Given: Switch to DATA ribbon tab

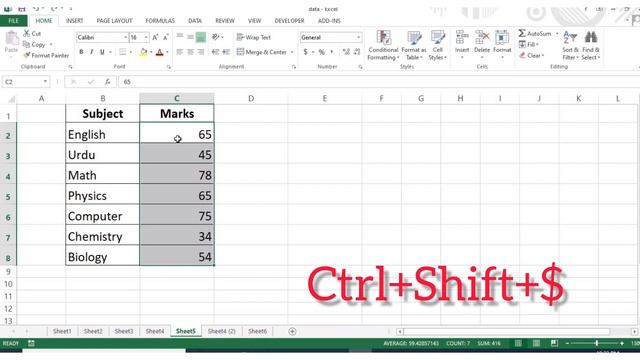Looking at the screenshot, I should pyautogui.click(x=195, y=21).
